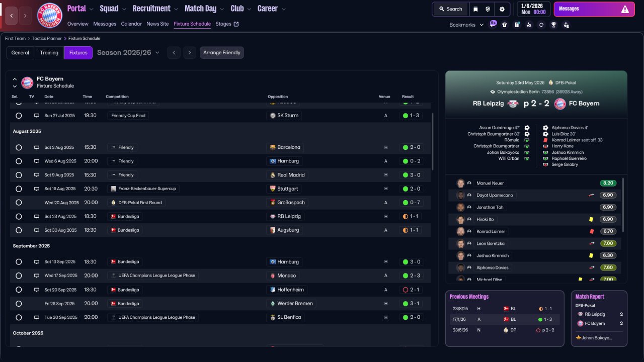Click Manuel Neuer's player portrait
This screenshot has width=644, height=362.
pos(460,183)
